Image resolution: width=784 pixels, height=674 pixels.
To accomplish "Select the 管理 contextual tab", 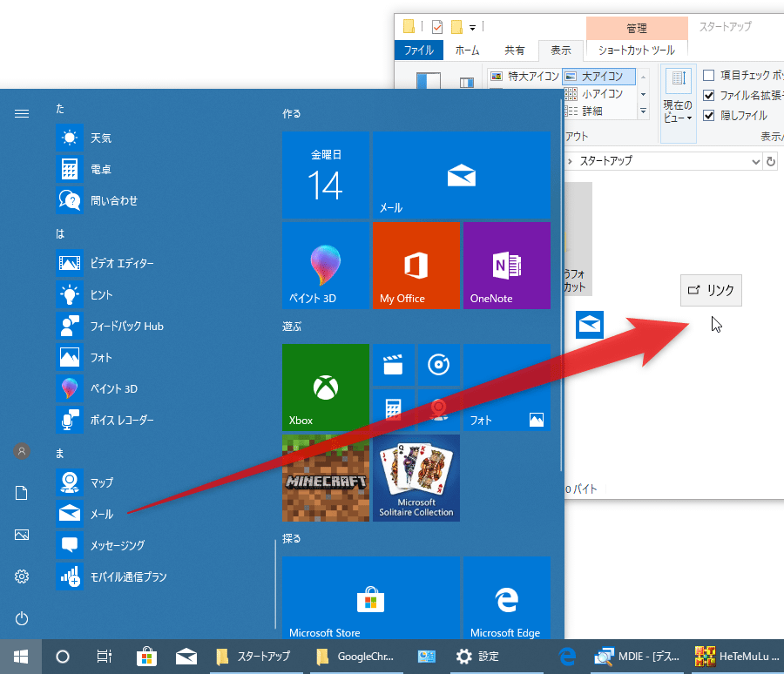I will tap(637, 28).
